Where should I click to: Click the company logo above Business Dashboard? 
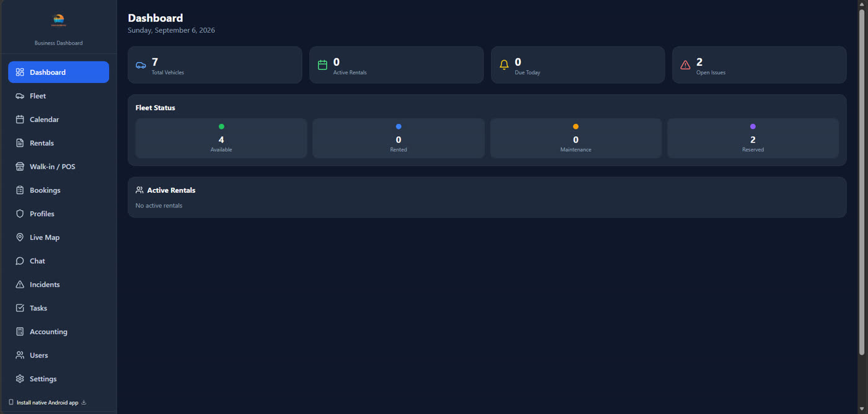(x=58, y=20)
